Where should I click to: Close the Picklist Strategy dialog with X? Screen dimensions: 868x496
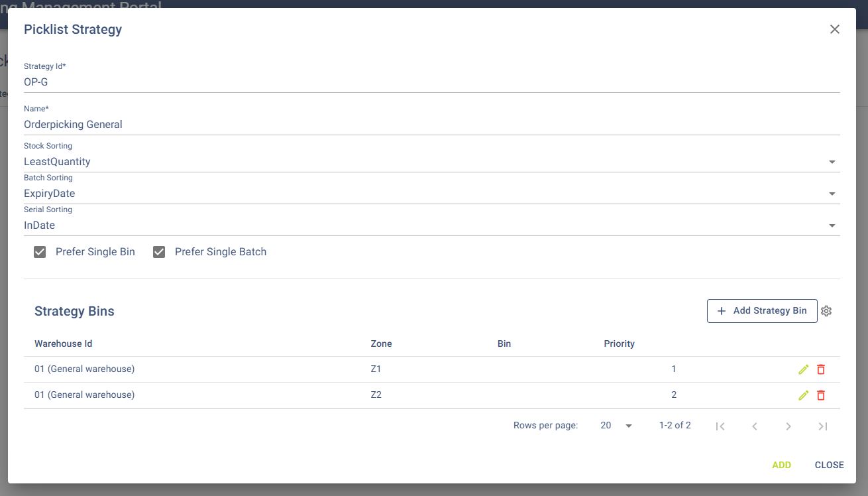835,29
